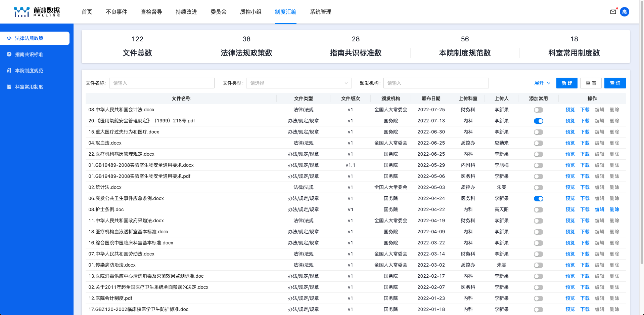Click the 本院制度规范 sidebar icon
Viewport: 644px width, 315px height.
[x=9, y=70]
